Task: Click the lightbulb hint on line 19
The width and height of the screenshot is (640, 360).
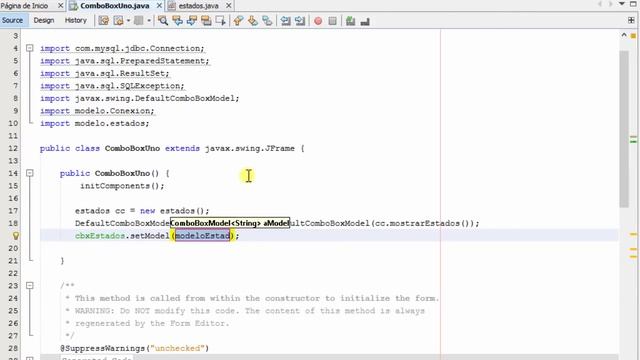Action: point(16,236)
